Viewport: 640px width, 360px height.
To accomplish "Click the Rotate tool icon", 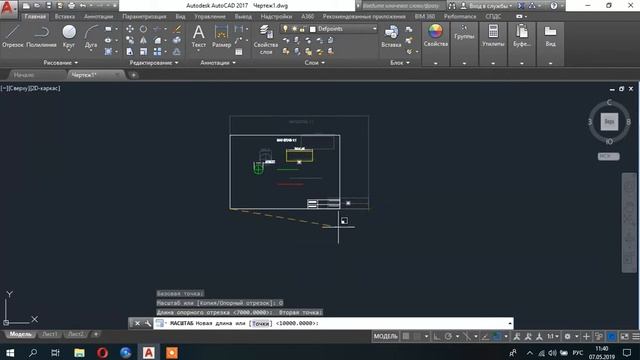I will 143,29.
